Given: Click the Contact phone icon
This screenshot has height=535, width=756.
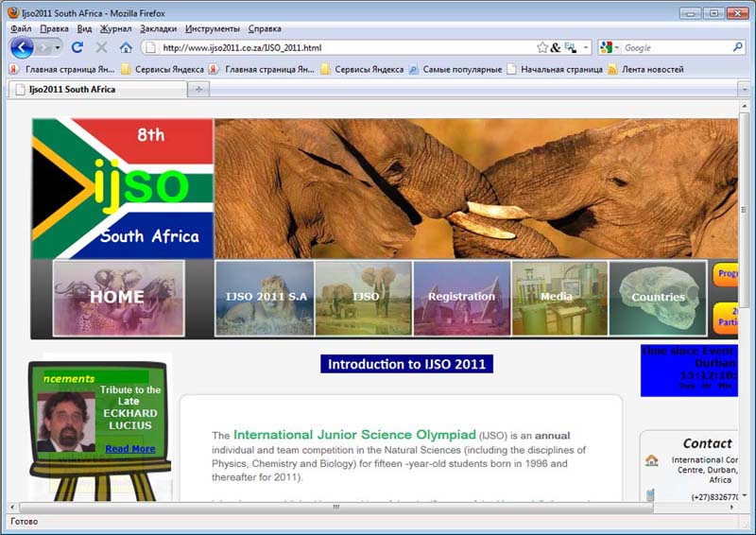Looking at the screenshot, I should tap(650, 495).
